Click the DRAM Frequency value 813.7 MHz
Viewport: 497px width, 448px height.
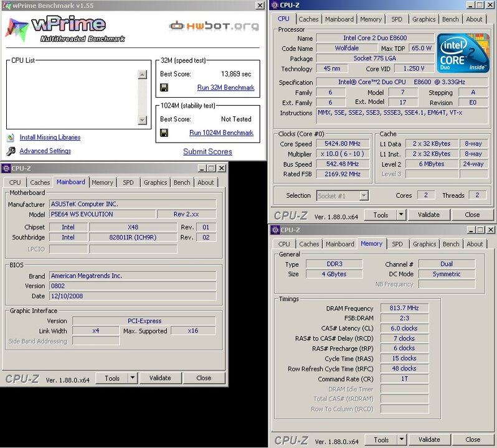404,308
